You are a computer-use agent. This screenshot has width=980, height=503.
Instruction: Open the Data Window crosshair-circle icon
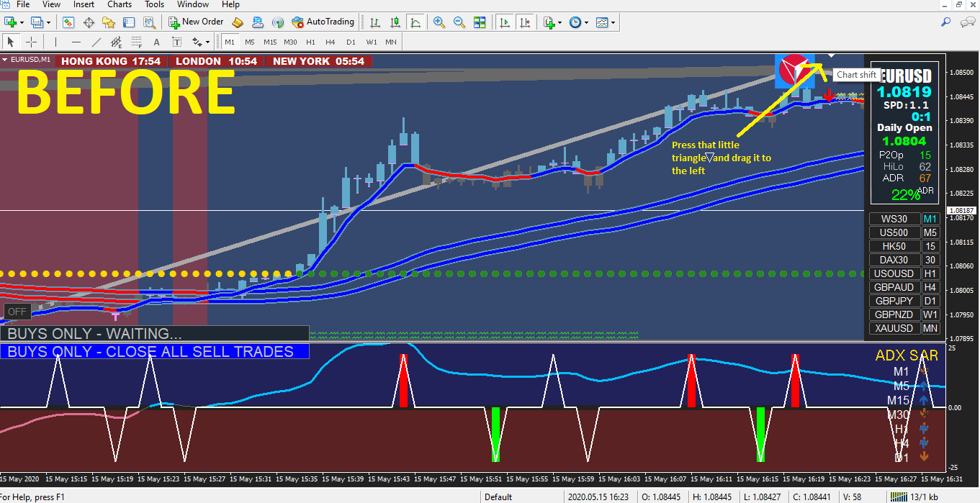[89, 22]
